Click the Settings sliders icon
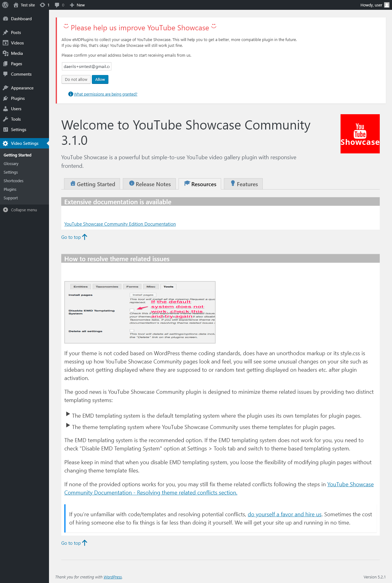This screenshot has height=583, width=392. coord(6,130)
